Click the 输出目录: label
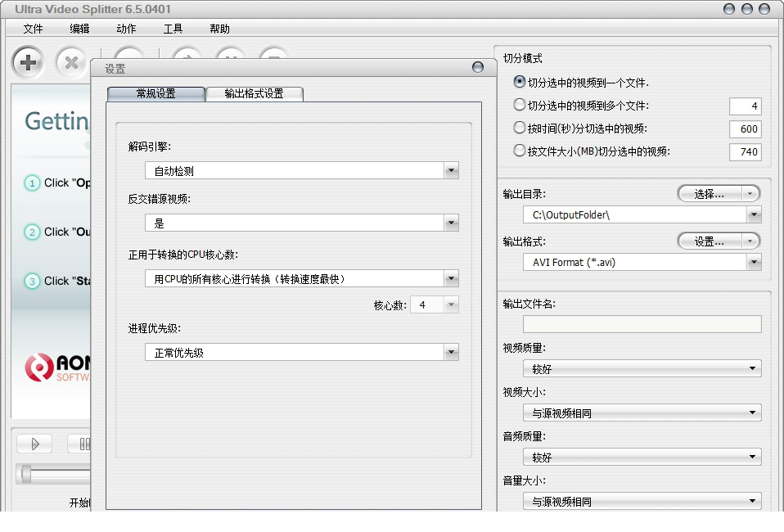 525,194
